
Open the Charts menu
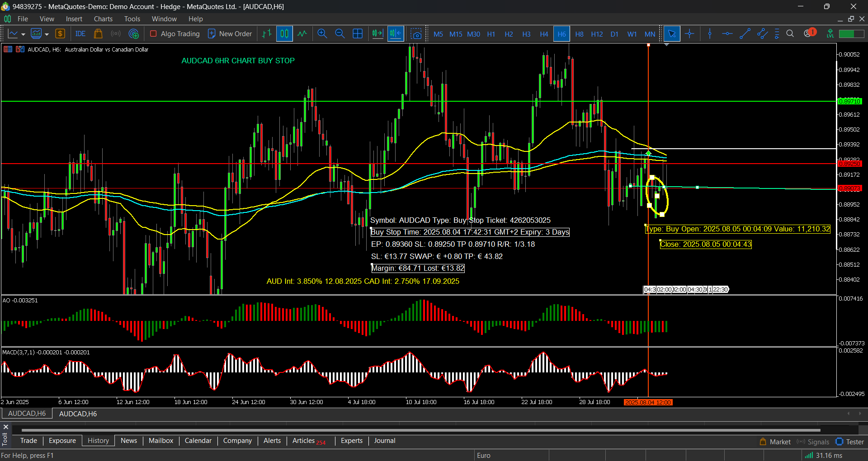pos(103,19)
